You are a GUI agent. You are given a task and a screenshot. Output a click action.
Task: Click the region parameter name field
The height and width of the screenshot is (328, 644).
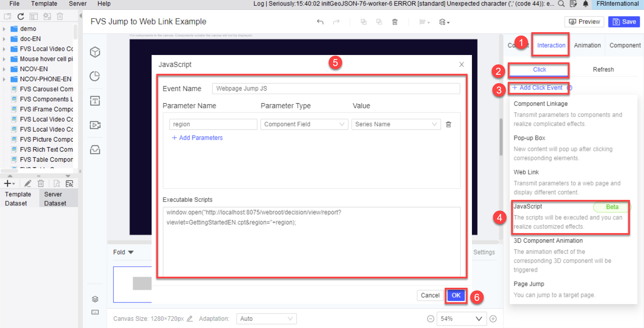pos(213,124)
